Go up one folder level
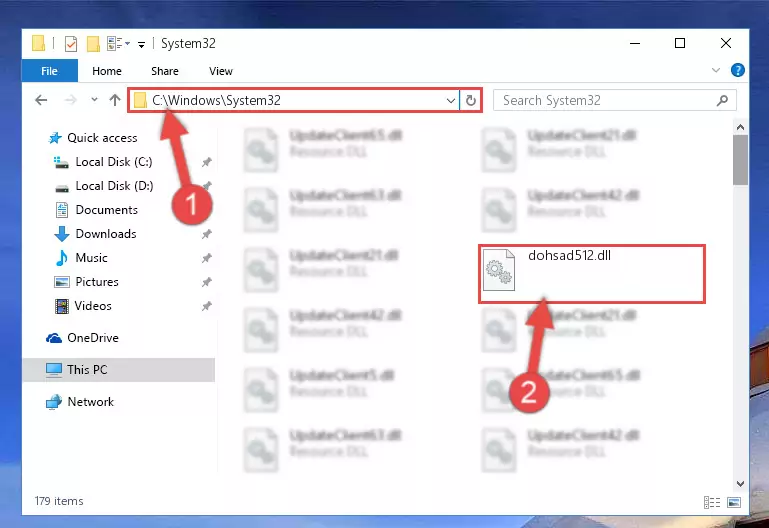 coord(115,100)
